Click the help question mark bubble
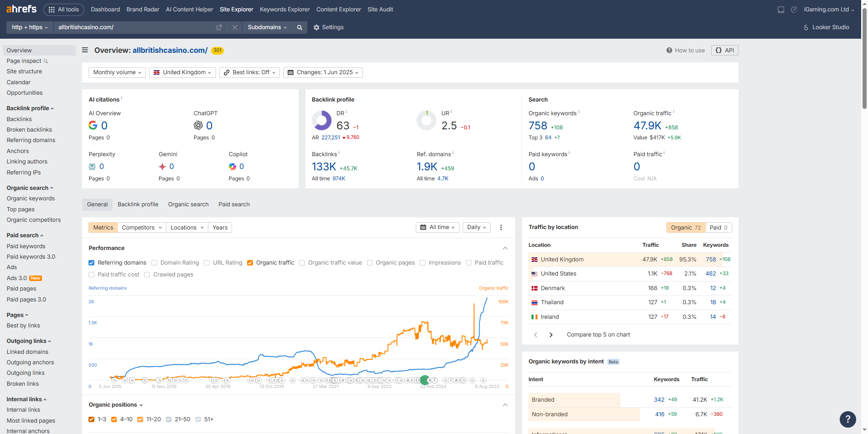Image resolution: width=868 pixels, height=434 pixels. 847,419
